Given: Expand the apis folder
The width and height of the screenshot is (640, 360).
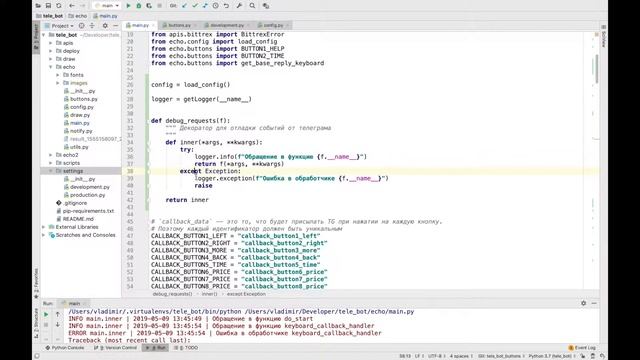Looking at the screenshot, I should 51,43.
